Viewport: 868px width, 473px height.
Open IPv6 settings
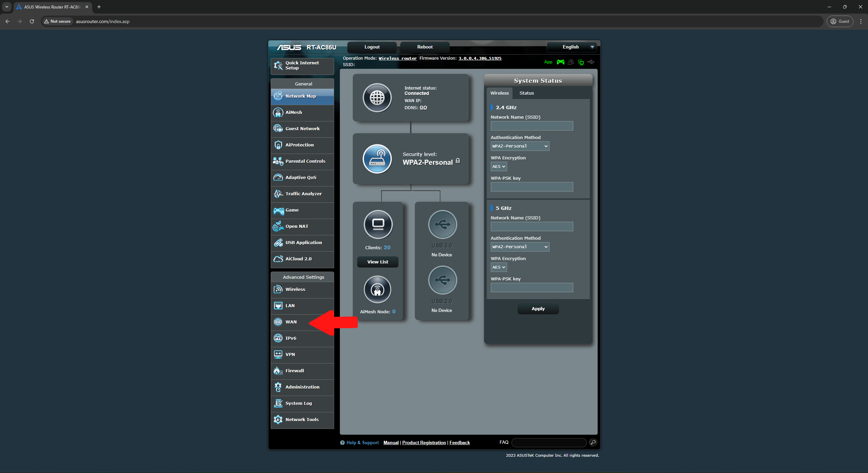(302, 338)
